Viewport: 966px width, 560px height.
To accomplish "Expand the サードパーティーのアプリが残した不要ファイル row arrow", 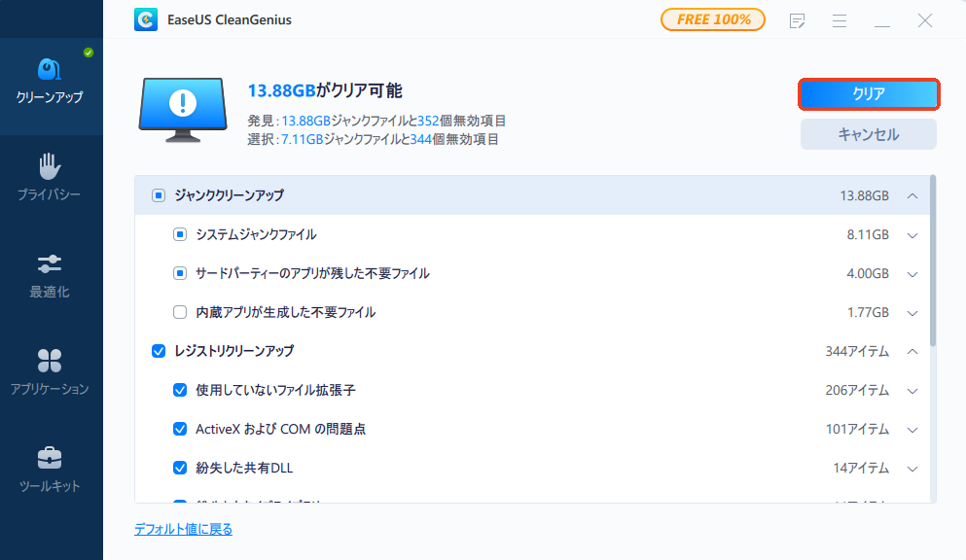I will [912, 273].
